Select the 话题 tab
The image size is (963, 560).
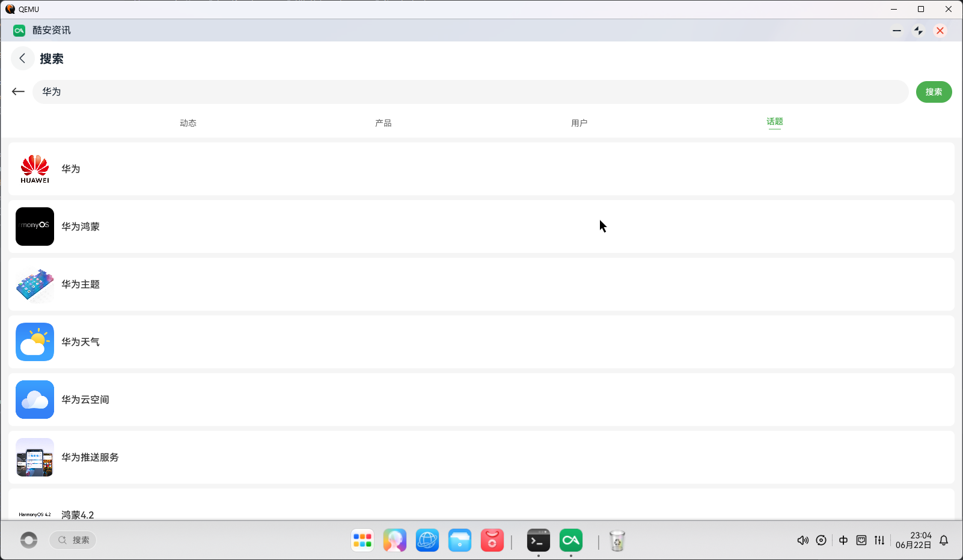tap(775, 122)
